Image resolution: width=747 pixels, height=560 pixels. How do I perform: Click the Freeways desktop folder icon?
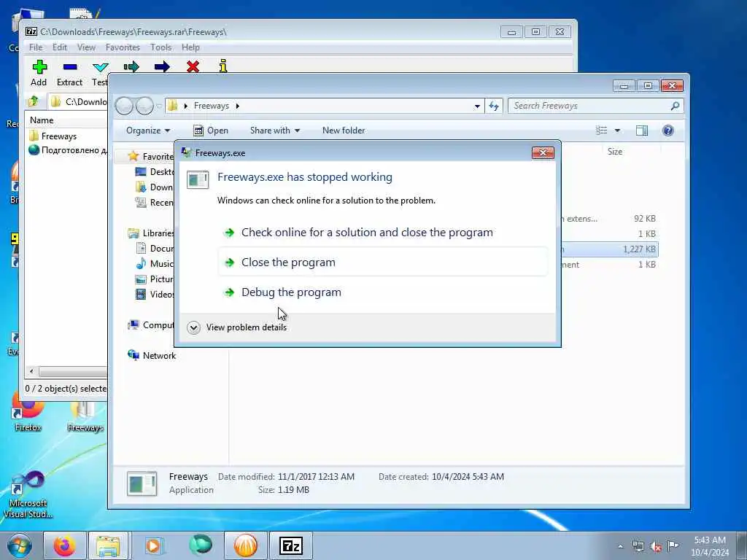(85, 416)
